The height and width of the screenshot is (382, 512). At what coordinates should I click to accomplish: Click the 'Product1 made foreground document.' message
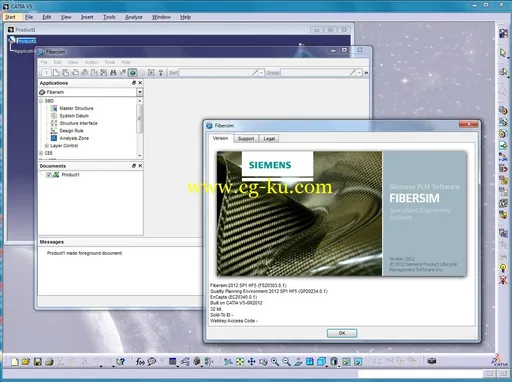(85, 253)
